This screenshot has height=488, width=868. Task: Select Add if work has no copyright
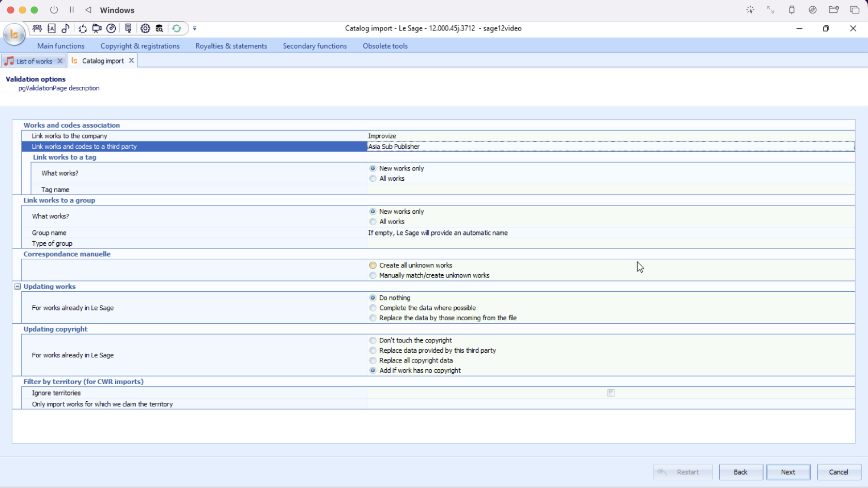pyautogui.click(x=415, y=371)
